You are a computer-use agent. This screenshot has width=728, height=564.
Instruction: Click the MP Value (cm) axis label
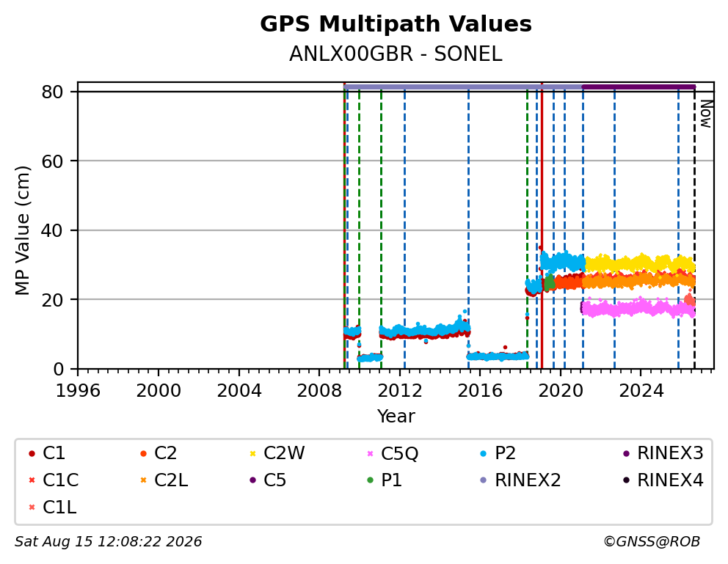(22, 230)
